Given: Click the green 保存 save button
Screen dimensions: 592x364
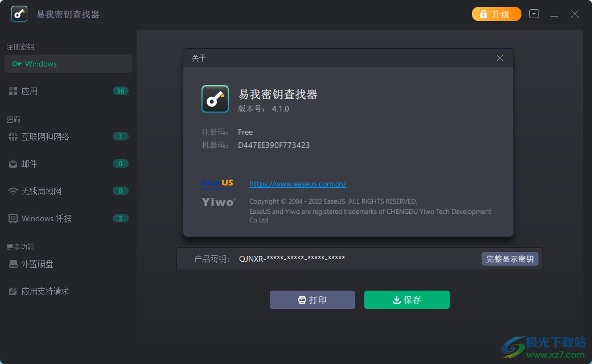Looking at the screenshot, I should click(406, 300).
